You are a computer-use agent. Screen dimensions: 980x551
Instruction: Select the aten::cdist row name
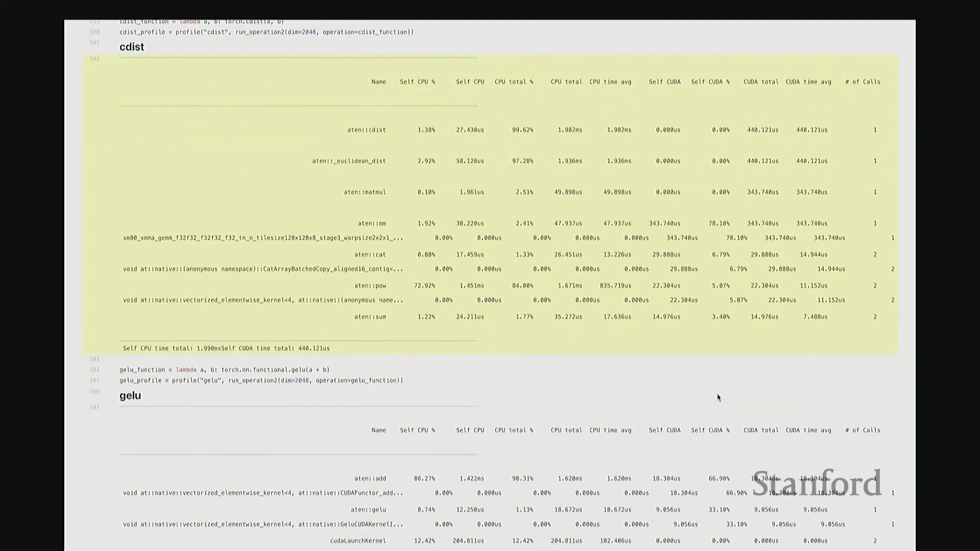click(366, 130)
